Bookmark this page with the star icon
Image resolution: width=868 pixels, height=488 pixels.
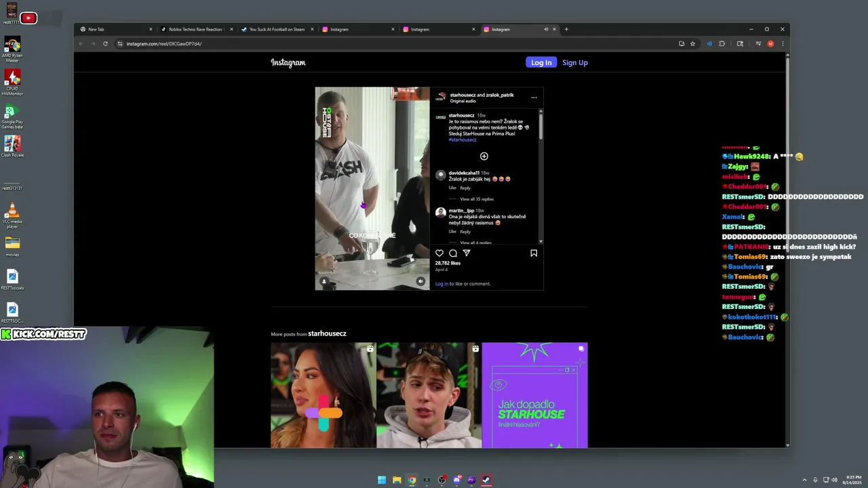click(x=692, y=43)
